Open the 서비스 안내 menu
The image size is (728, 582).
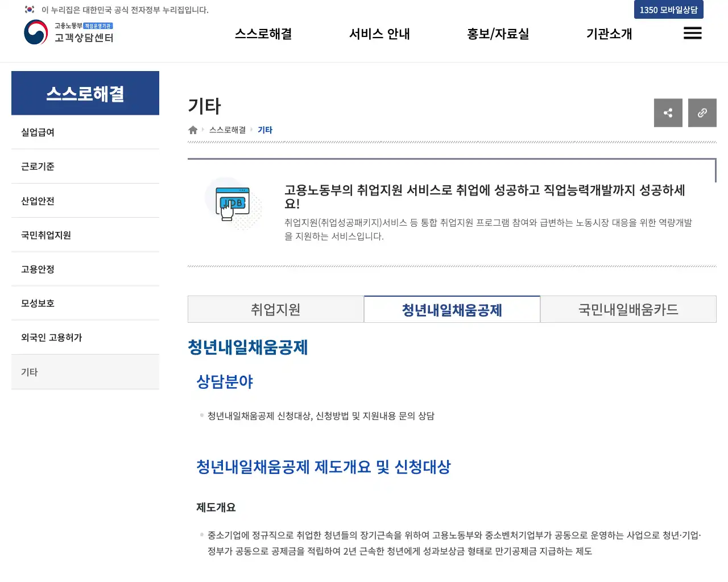click(x=379, y=34)
